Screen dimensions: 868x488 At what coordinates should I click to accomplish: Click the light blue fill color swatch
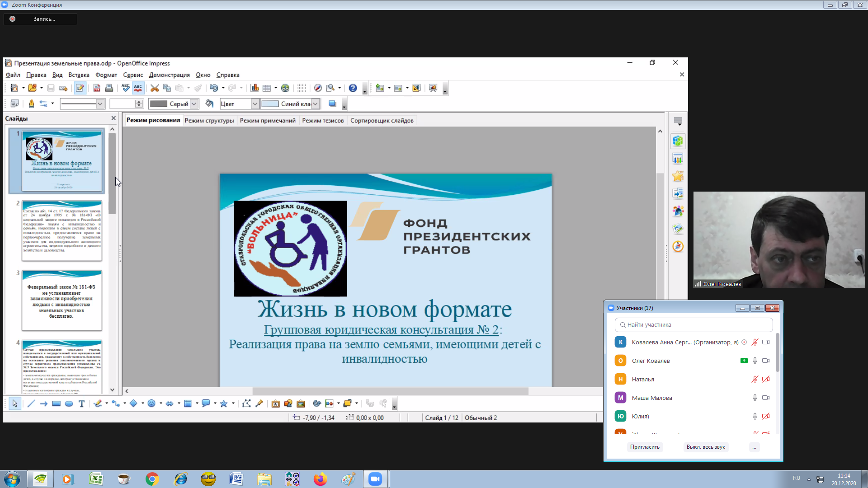tap(270, 104)
